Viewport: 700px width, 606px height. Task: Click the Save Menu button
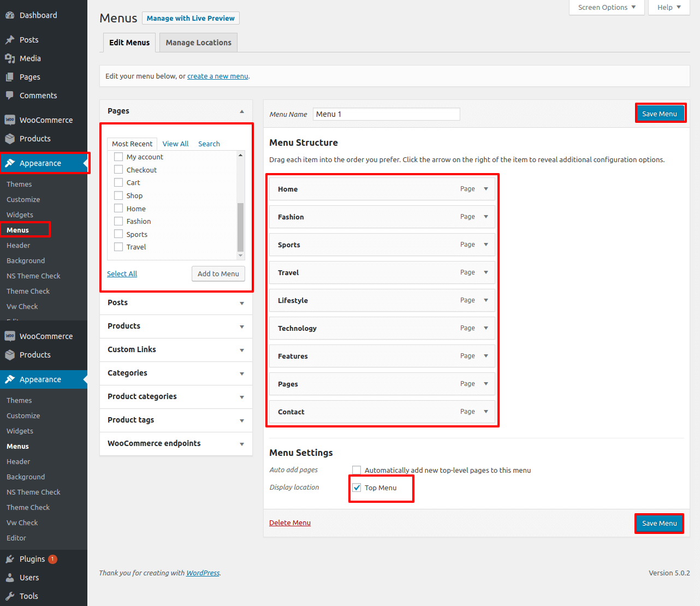[660, 113]
